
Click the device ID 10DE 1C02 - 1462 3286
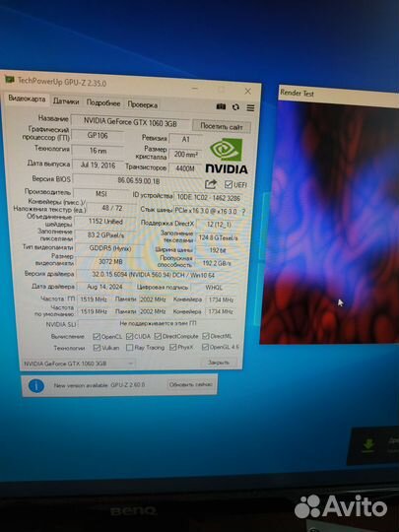pyautogui.click(x=208, y=197)
